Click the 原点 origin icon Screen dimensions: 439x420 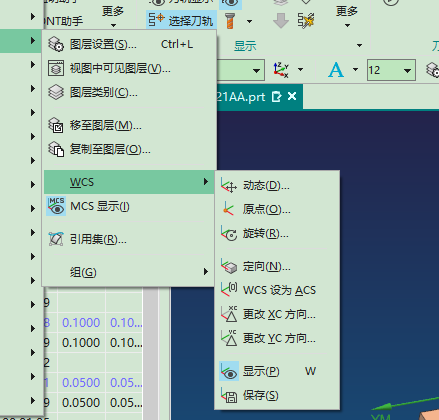pyautogui.click(x=229, y=209)
